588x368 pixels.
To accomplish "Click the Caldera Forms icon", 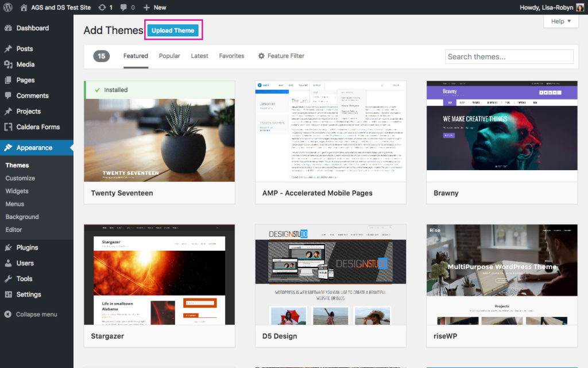I will tap(8, 127).
